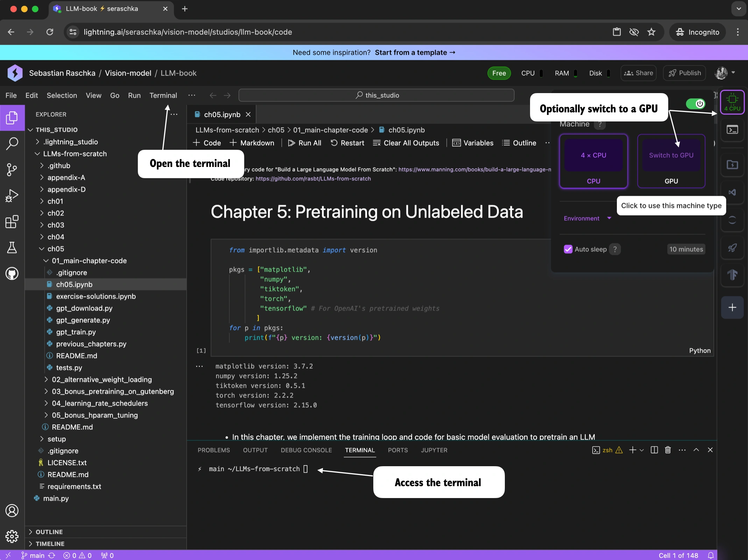Open the Extensions view in activity bar

coord(12,222)
